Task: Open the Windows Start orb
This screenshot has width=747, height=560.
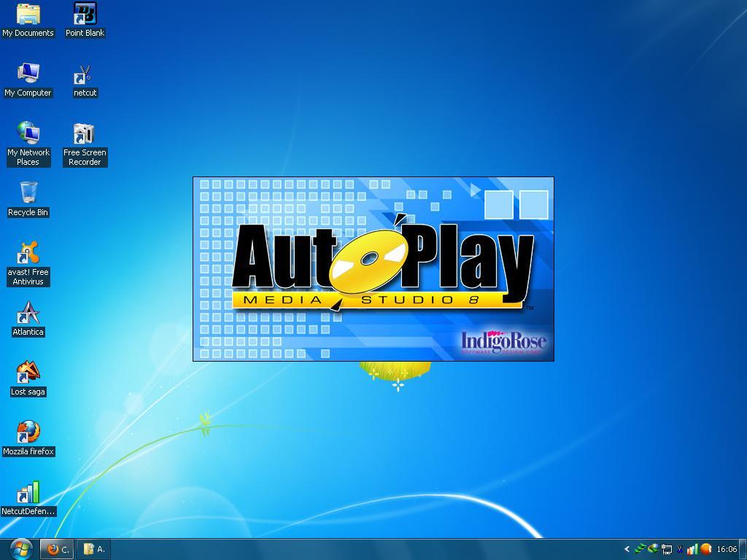Action: point(21,549)
